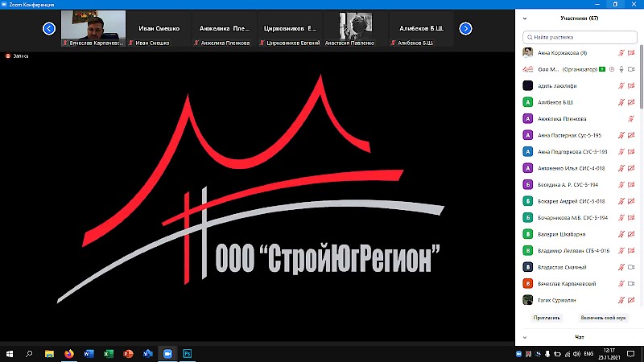The width and height of the screenshot is (644, 362).
Task: Select the Вячеслав Карпачевский video thumbnail
Action: pyautogui.click(x=93, y=28)
